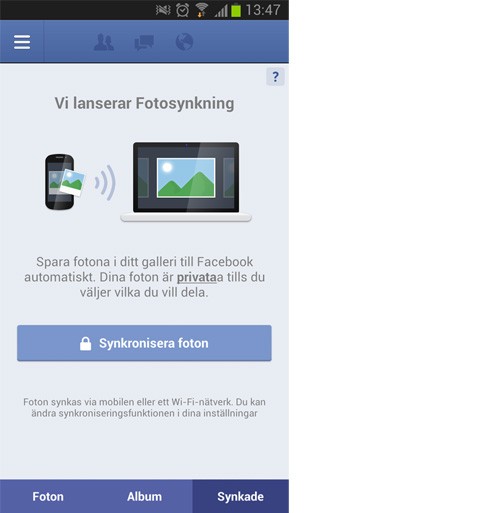Follow the underlined privata link
The height and width of the screenshot is (513, 480).
click(x=197, y=277)
